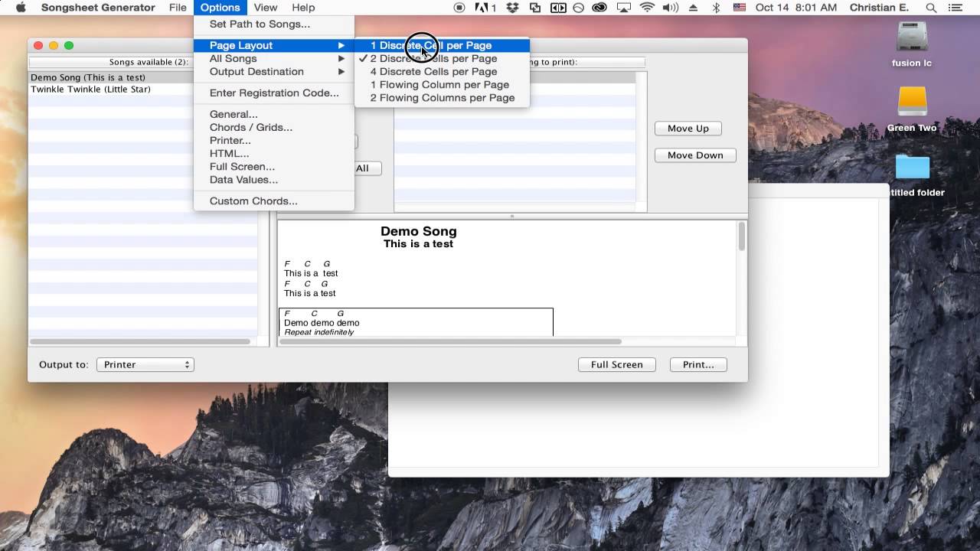Viewport: 980px width, 551px height.
Task: Click the Print... button
Action: tap(698, 365)
